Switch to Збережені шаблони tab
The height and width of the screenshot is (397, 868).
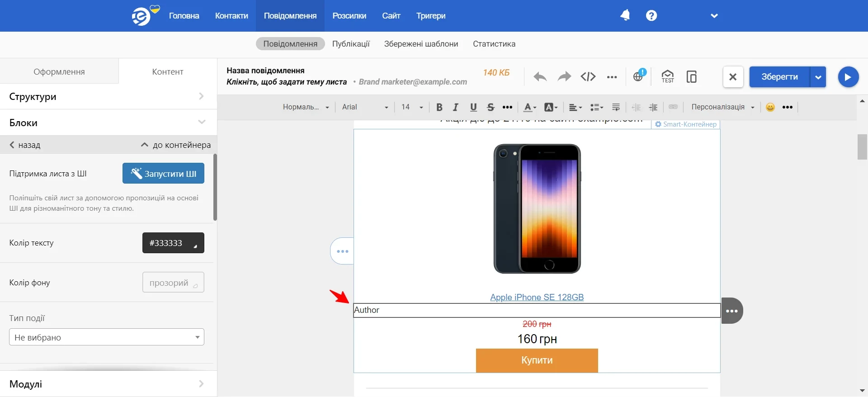[421, 44]
